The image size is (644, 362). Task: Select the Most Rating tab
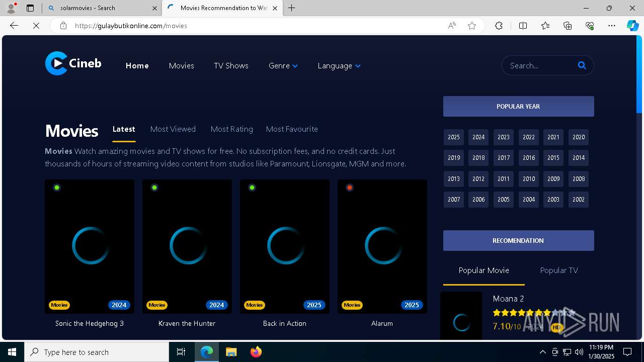tap(232, 129)
